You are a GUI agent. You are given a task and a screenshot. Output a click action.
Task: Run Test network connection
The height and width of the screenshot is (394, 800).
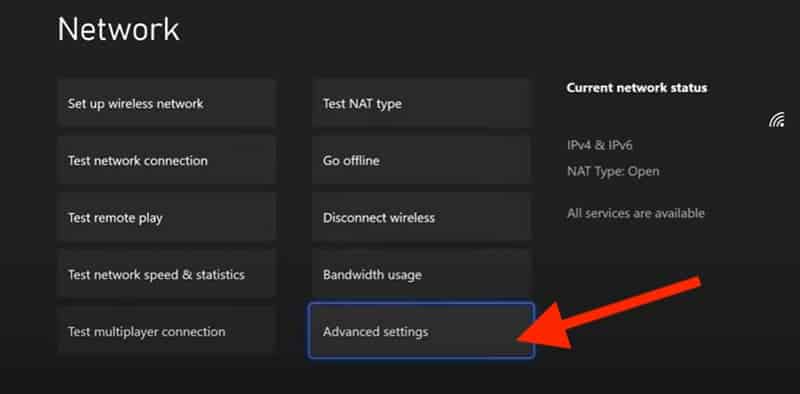coord(166,161)
